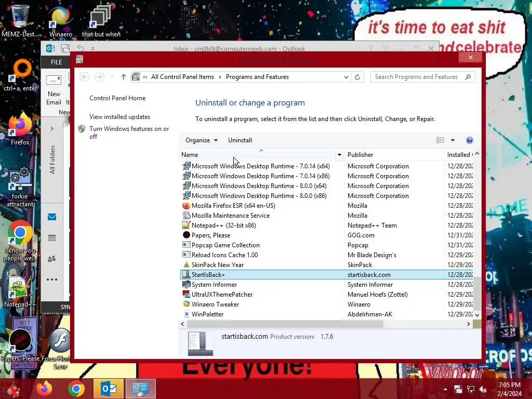
Task: Sort by the Publisher column header
Action: (x=394, y=155)
